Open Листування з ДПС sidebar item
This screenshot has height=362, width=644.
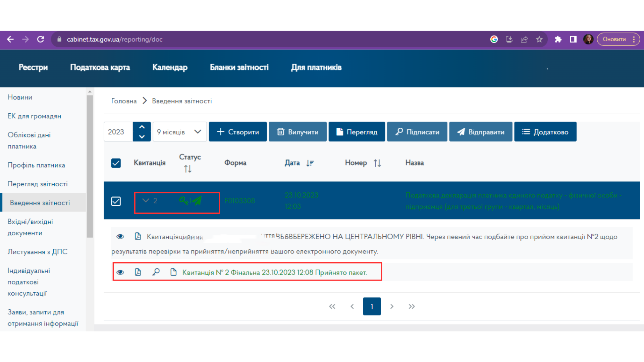[38, 252]
